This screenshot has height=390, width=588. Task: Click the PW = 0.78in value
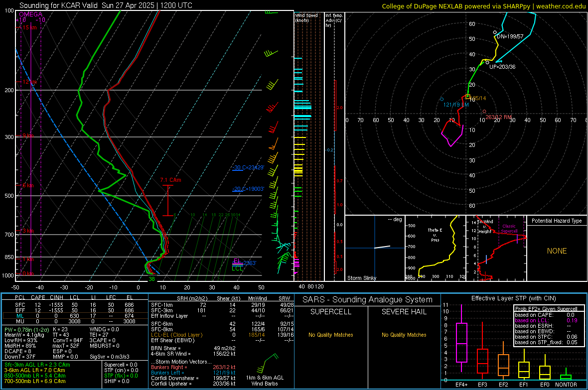(x=26, y=329)
